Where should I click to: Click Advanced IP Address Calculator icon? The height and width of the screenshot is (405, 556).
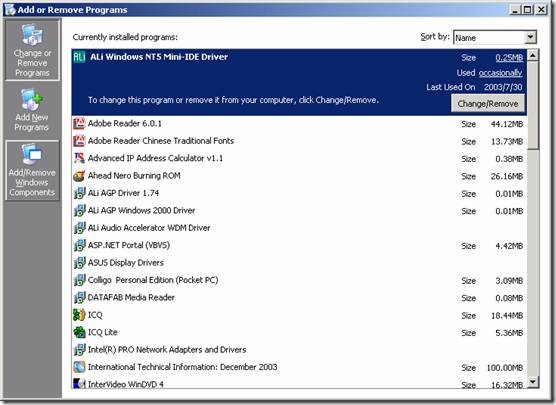(x=79, y=158)
